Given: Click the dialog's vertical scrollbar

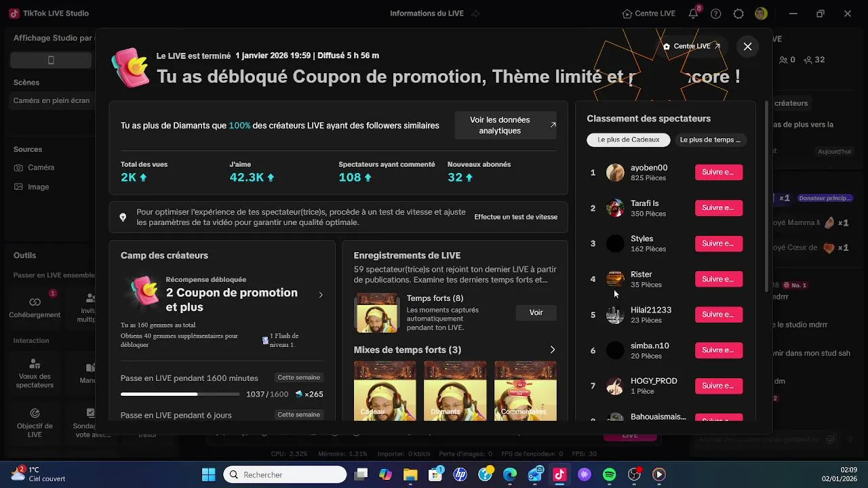Looking at the screenshot, I should (x=767, y=197).
